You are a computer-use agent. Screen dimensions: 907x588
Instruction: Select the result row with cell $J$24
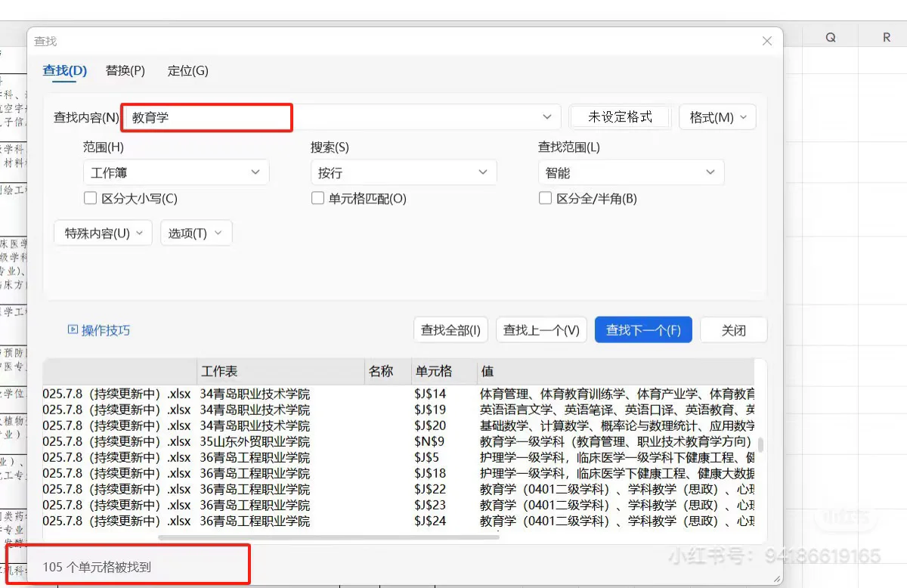(x=399, y=521)
